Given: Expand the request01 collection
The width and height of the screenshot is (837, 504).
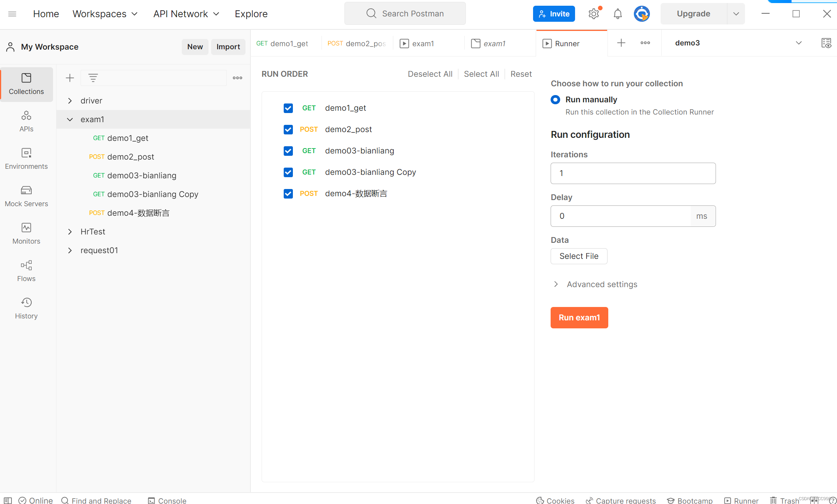Looking at the screenshot, I should [x=70, y=250].
